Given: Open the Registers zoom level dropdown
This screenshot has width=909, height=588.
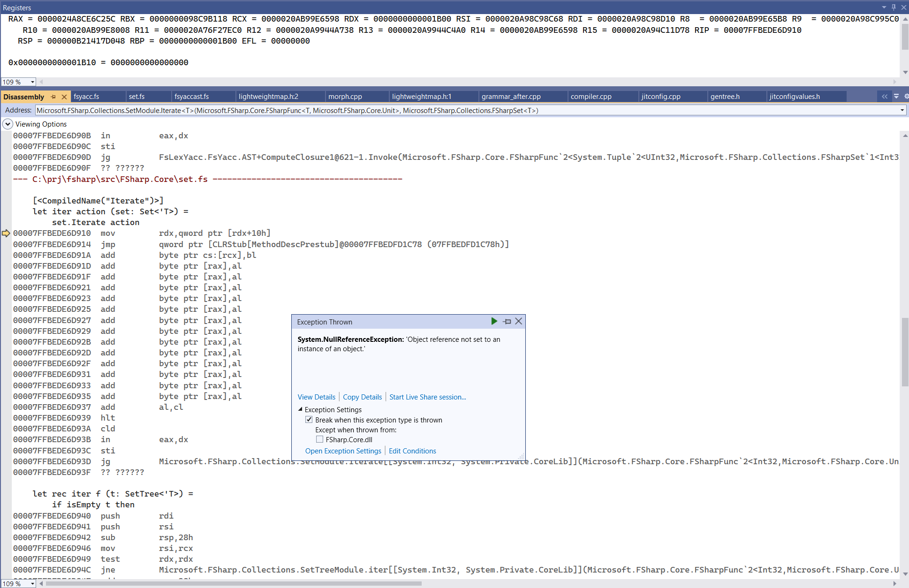Looking at the screenshot, I should [32, 82].
